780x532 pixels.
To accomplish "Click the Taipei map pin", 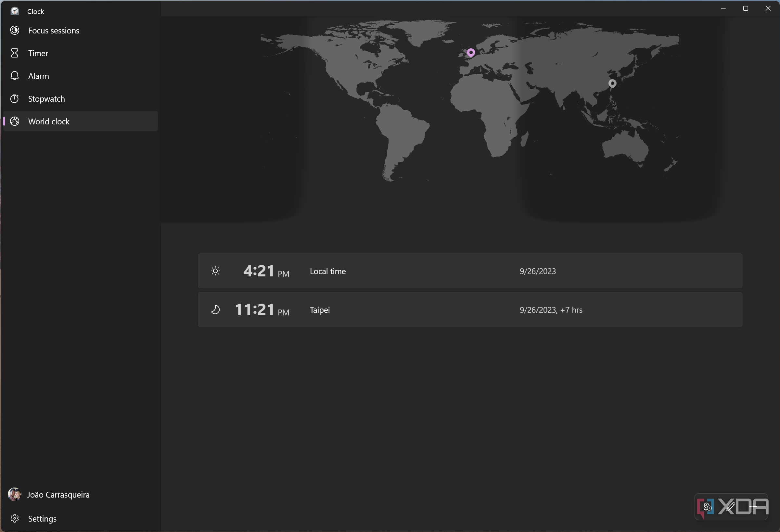I will [612, 83].
